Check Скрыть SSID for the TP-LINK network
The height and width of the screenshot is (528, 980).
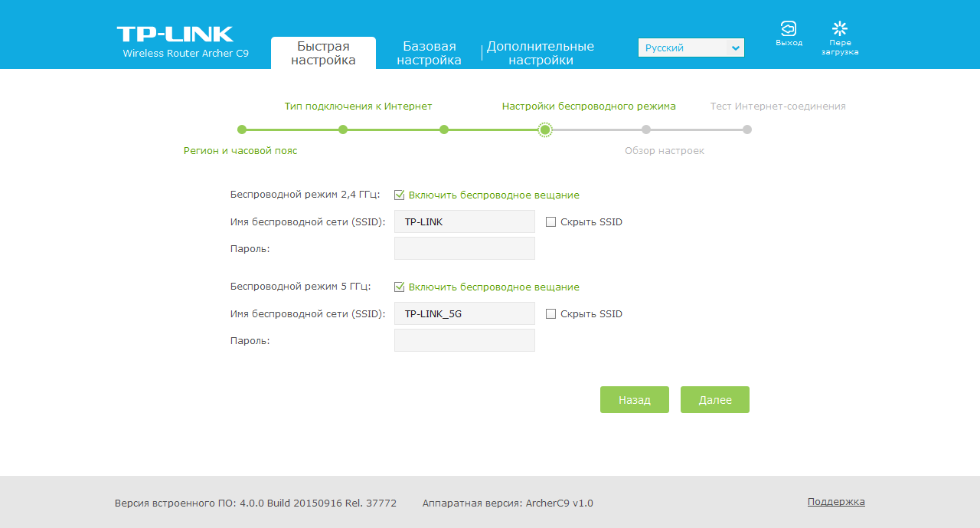[550, 222]
